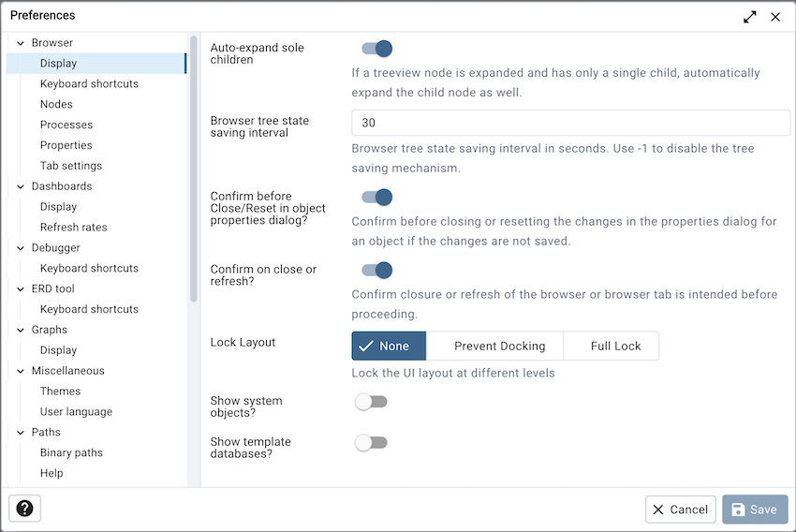Click the Cancel button
This screenshot has height=532, width=796.
tap(680, 510)
